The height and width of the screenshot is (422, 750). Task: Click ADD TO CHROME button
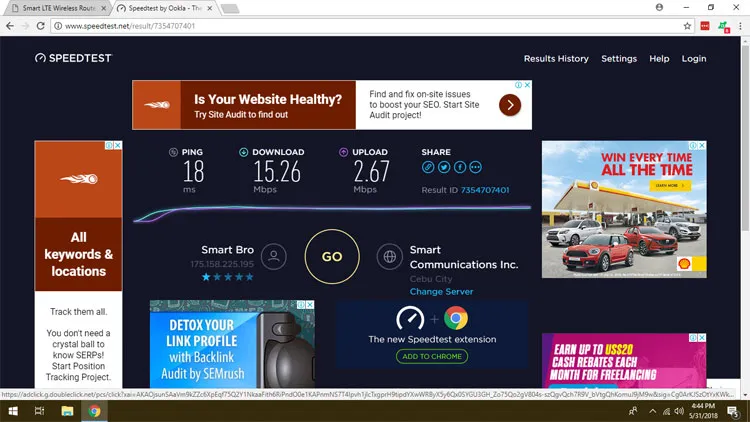point(432,356)
